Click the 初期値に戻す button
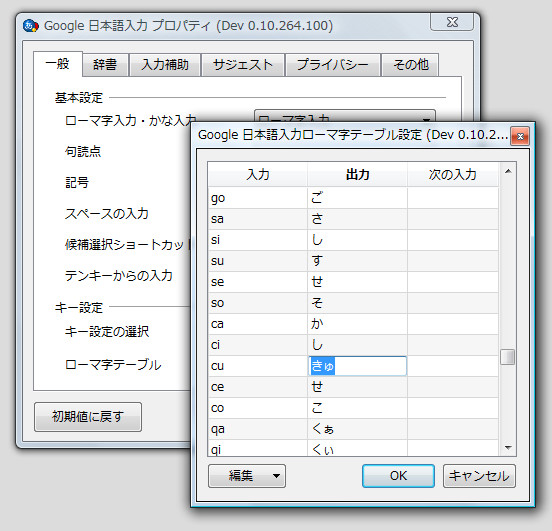This screenshot has width=552, height=531. pyautogui.click(x=88, y=417)
